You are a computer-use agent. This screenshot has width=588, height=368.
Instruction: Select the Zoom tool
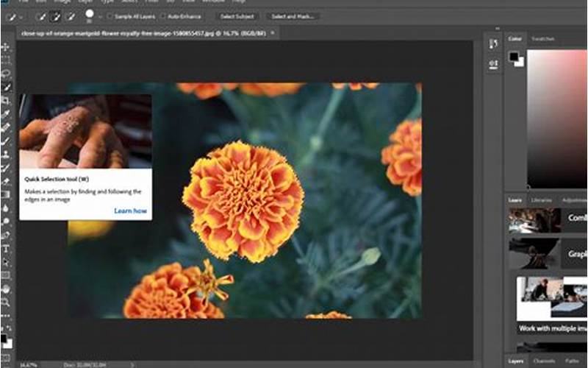pyautogui.click(x=6, y=302)
